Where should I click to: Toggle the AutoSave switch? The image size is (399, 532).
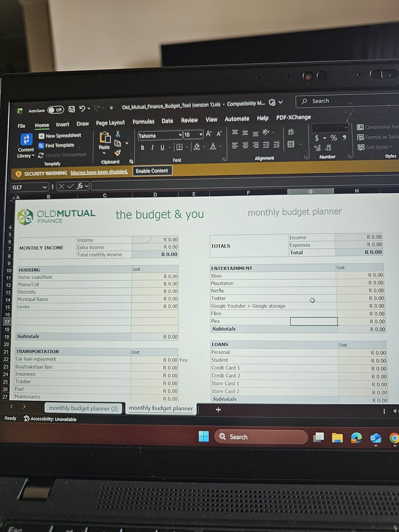click(x=55, y=110)
